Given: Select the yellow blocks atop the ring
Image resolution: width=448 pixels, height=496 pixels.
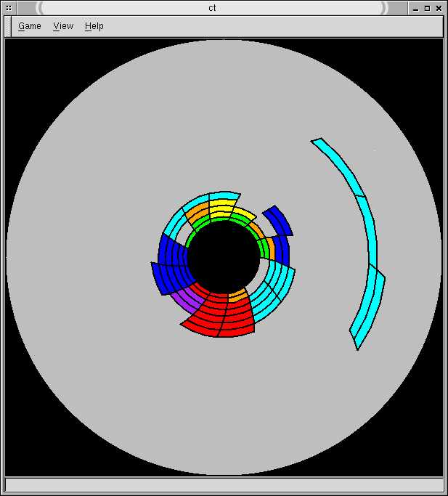Looking at the screenshot, I should coord(221,208).
